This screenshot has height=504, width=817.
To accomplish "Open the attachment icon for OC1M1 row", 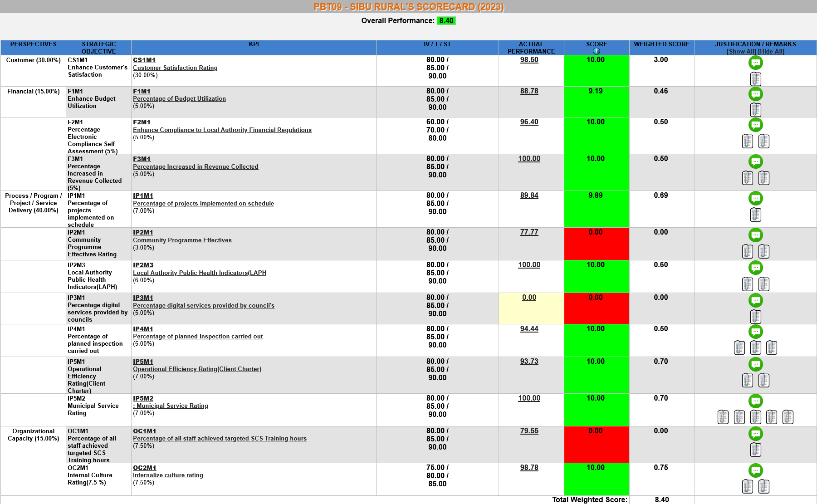I will [x=755, y=450].
